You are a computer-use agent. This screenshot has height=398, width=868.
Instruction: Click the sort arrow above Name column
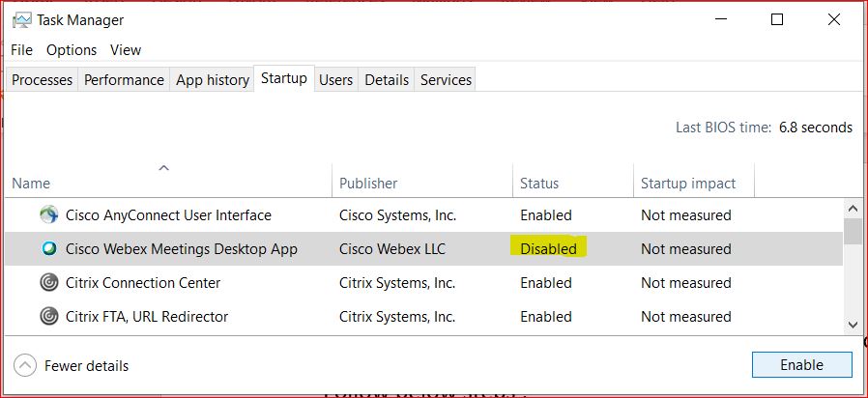(163, 167)
